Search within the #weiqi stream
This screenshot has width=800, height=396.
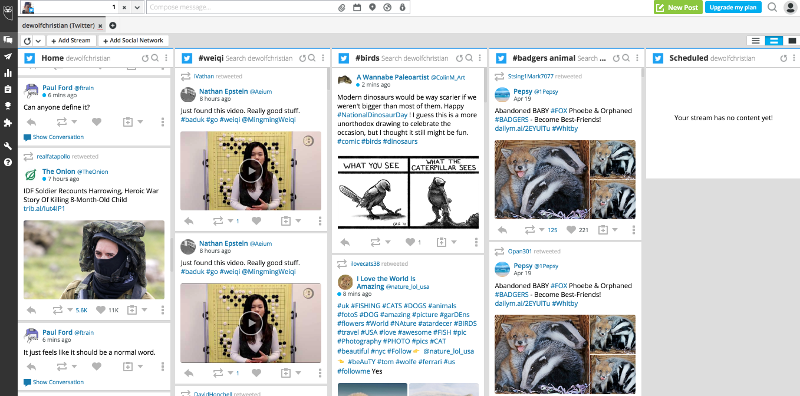(x=312, y=58)
